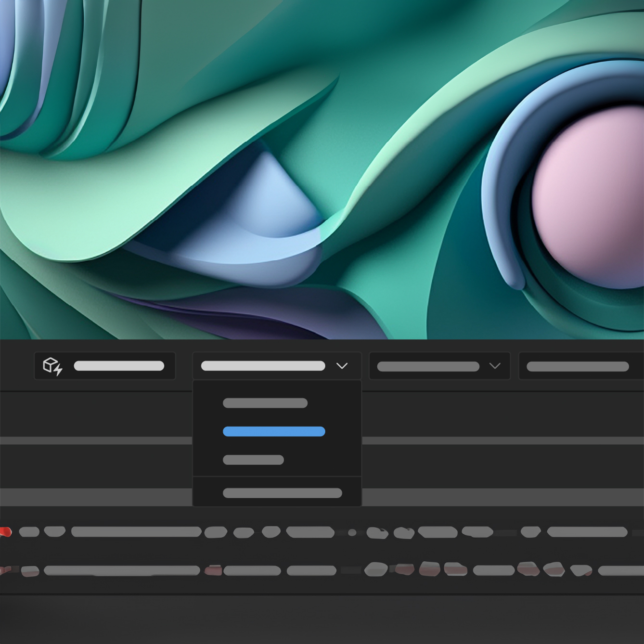Click the thick gray bar right of the dropdown menu
The image size is (644, 644).
[x=501, y=497]
